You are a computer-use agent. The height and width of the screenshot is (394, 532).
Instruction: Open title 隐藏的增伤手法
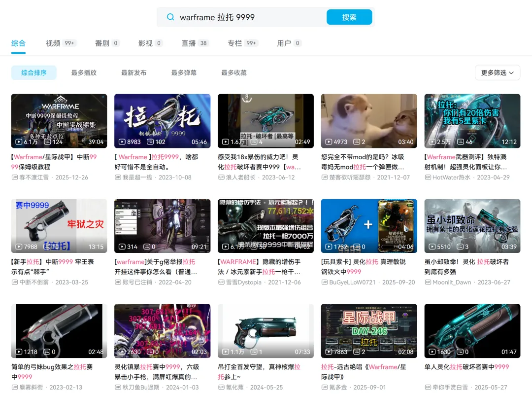(259, 267)
